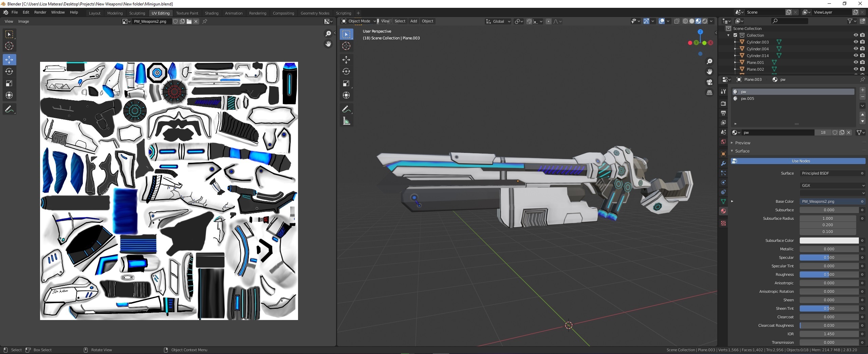Select the Rotate tool in the 3D viewport
The width and height of the screenshot is (868, 354).
346,71
